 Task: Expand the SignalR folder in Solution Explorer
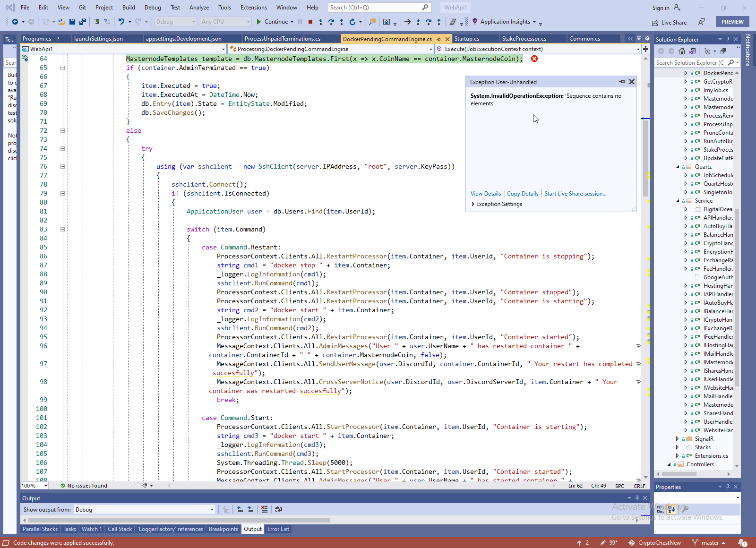678,439
